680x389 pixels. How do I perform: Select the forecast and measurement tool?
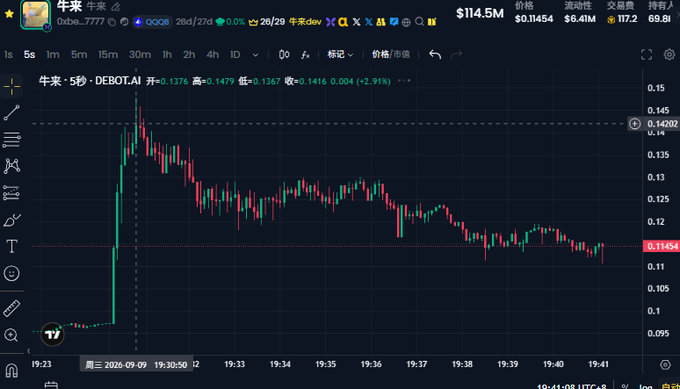12,193
